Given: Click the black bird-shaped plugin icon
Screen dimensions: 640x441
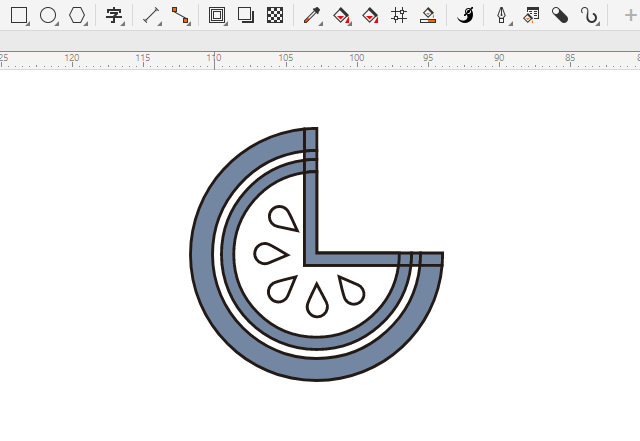Looking at the screenshot, I should tap(465, 16).
